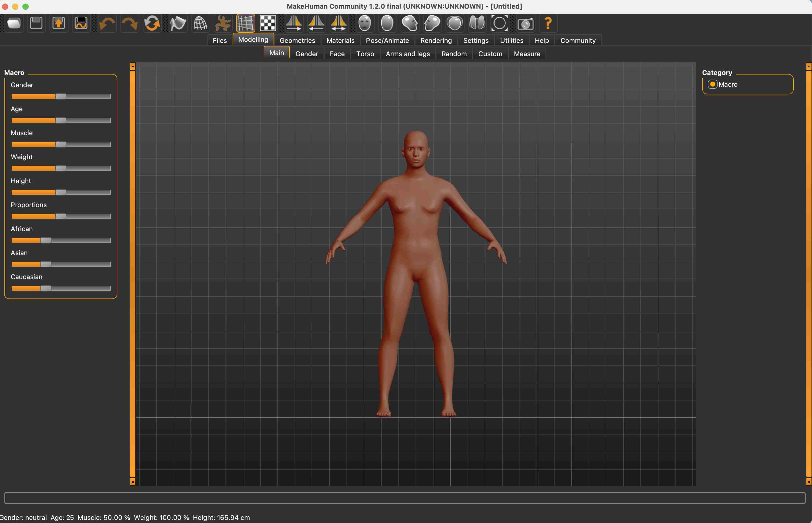Viewport: 812px width, 523px height.
Task: Click the Age slider track
Action: [x=61, y=121]
